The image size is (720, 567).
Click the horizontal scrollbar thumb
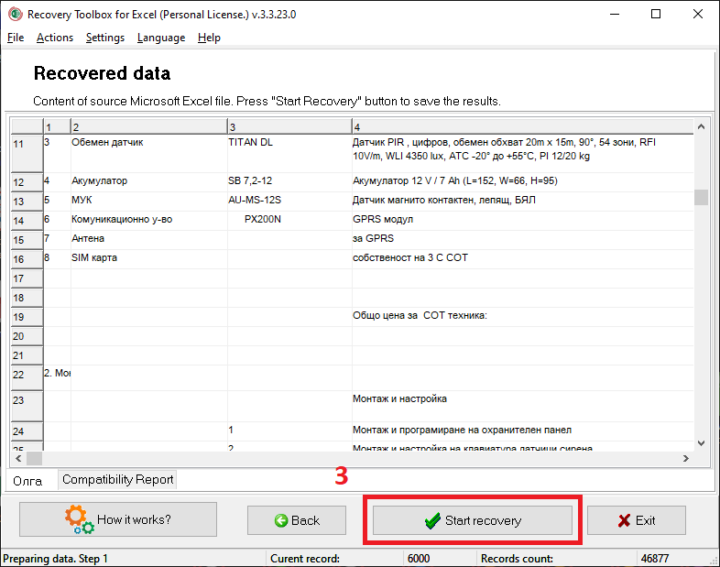tap(34, 458)
